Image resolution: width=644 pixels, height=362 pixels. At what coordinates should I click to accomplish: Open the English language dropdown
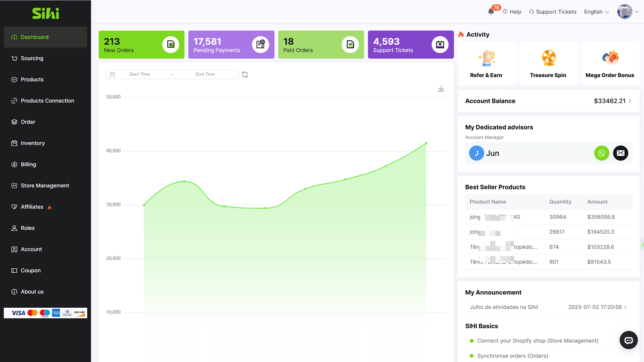pos(596,12)
